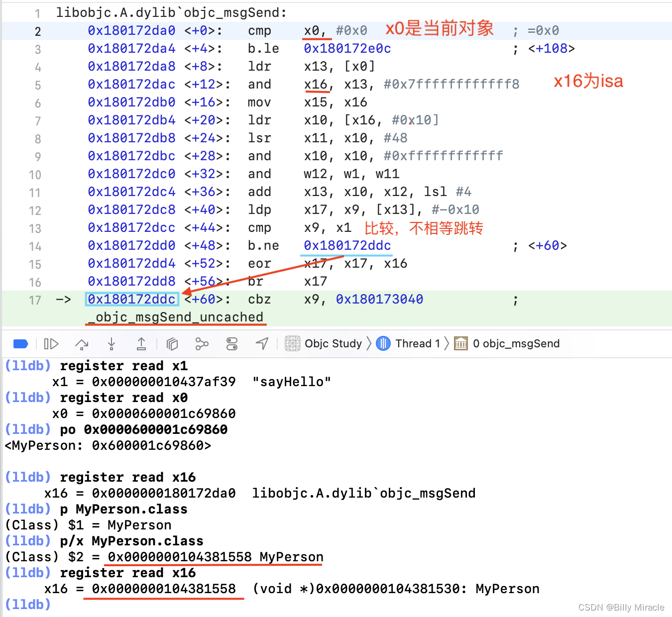
Task: Click the Step Into icon
Action: pos(112,344)
